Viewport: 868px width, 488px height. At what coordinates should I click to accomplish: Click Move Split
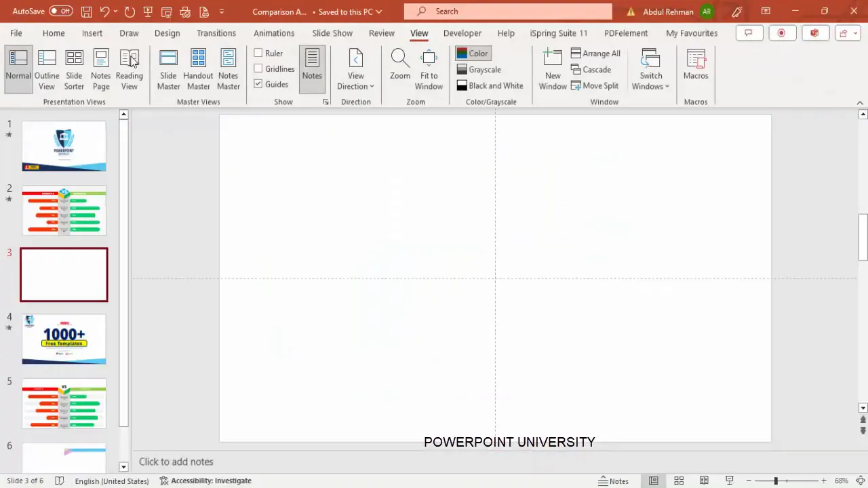[x=595, y=86]
